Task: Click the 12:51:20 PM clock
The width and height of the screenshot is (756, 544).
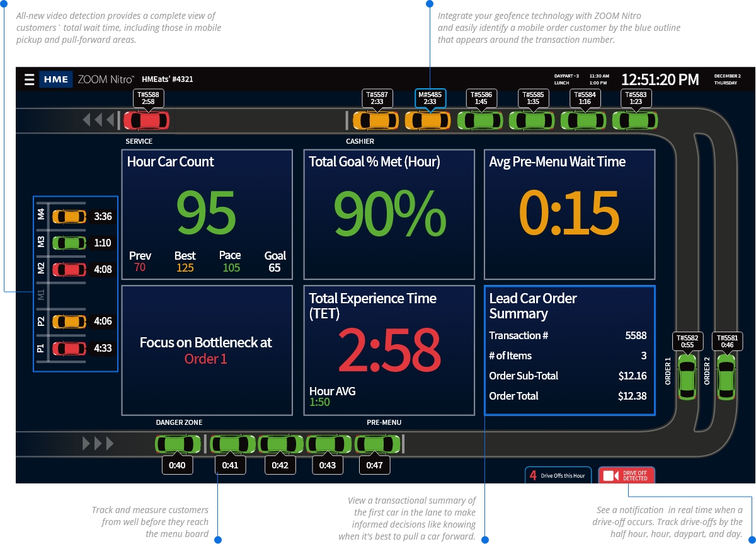Action: [x=660, y=79]
